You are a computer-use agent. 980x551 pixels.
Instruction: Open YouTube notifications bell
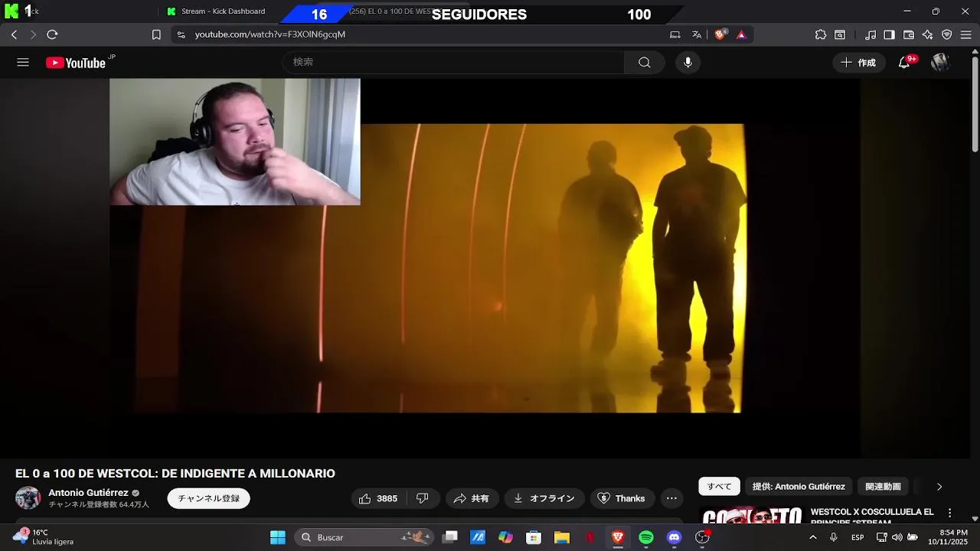click(x=904, y=63)
